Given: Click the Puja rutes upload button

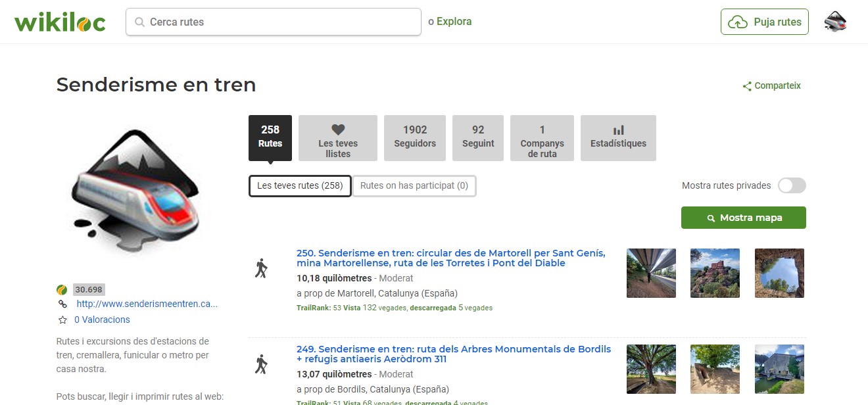Looking at the screenshot, I should click(x=765, y=22).
